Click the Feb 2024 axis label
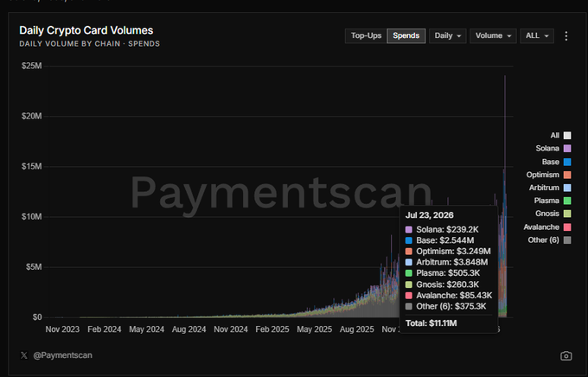The width and height of the screenshot is (588, 377). [105, 329]
